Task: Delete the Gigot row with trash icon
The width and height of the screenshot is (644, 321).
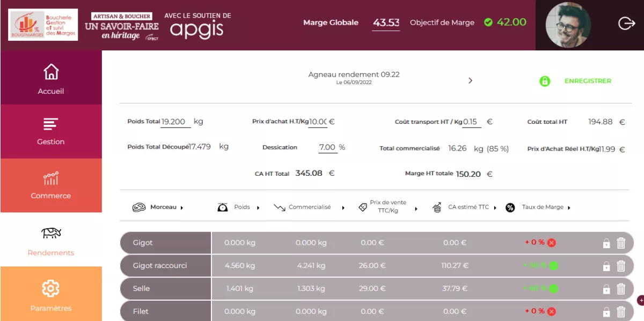Action: point(621,243)
